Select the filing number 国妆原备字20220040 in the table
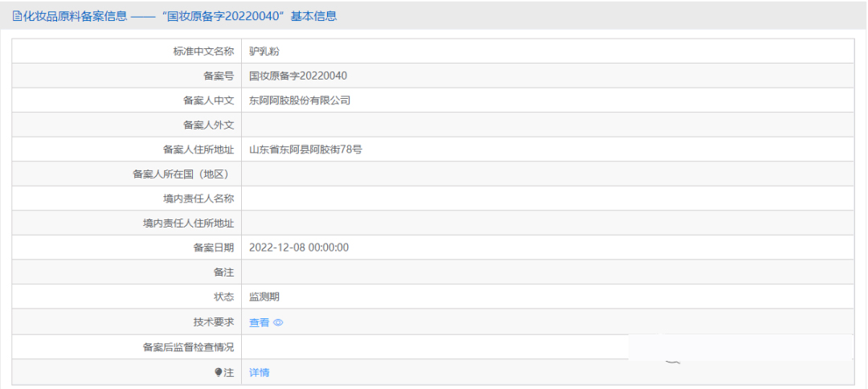 click(x=297, y=76)
